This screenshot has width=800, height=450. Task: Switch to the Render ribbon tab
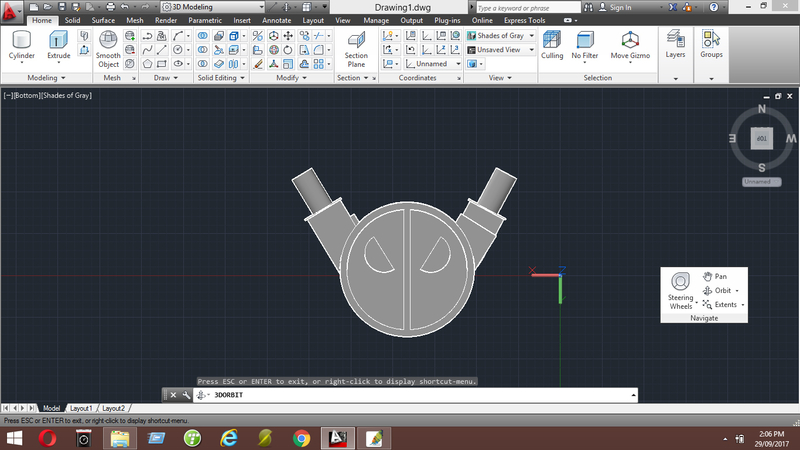[166, 20]
